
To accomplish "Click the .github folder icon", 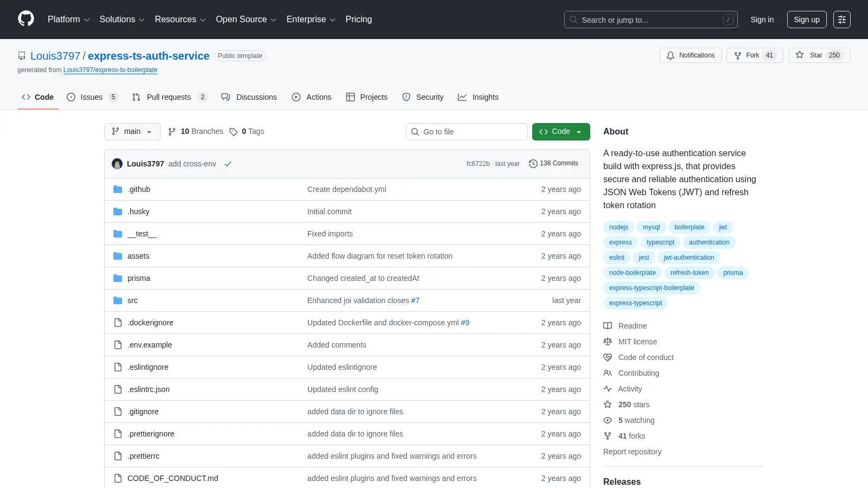I will pos(118,189).
